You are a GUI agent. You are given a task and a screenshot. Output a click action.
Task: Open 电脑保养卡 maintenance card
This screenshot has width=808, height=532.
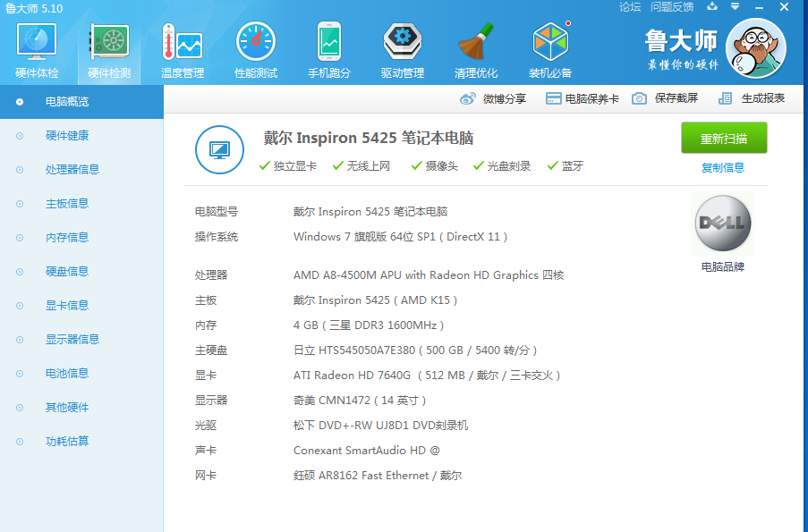click(x=583, y=98)
